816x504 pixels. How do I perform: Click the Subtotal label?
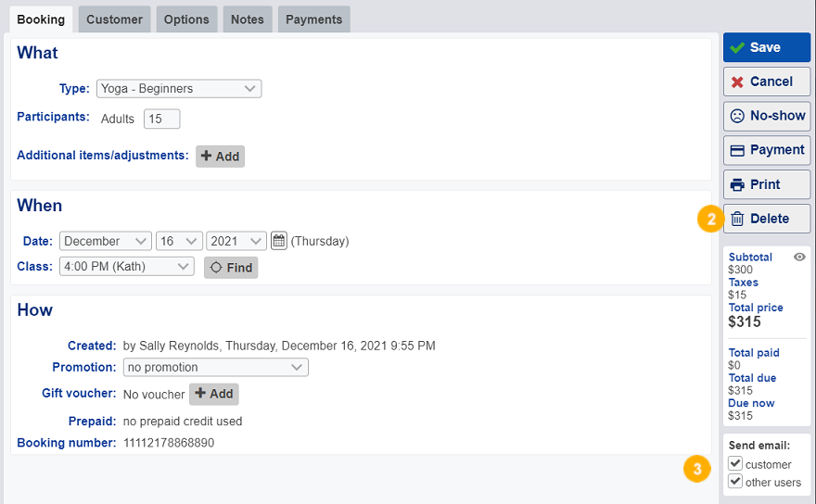750,257
